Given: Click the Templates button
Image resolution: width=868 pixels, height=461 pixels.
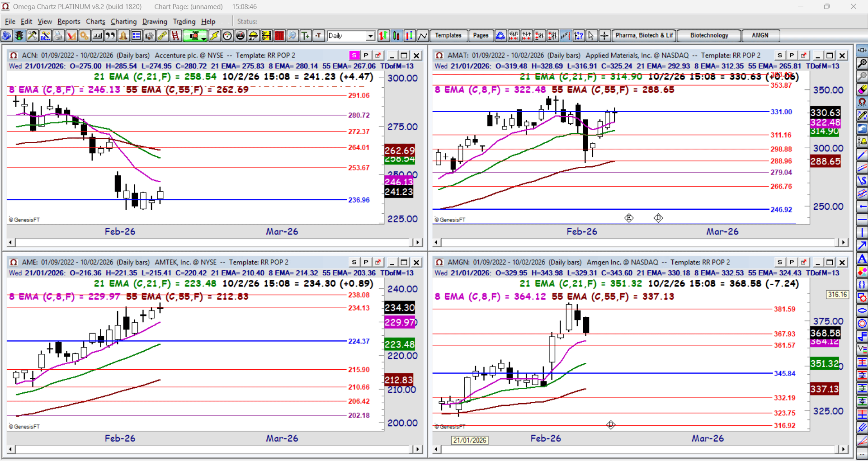Looking at the screenshot, I should point(448,36).
